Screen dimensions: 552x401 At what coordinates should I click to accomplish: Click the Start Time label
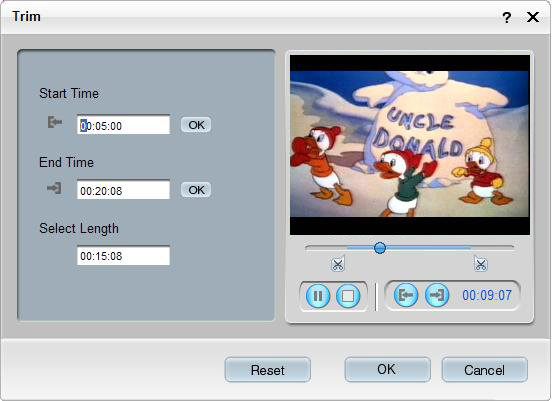click(x=69, y=94)
